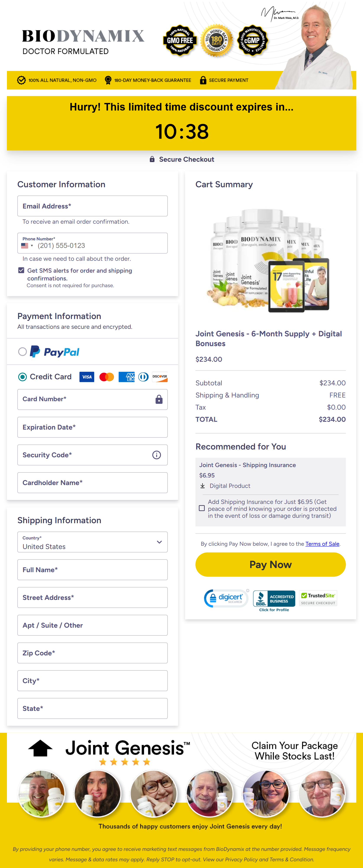The image size is (363, 868).
Task: Click the digital product download icon
Action: coord(203,485)
